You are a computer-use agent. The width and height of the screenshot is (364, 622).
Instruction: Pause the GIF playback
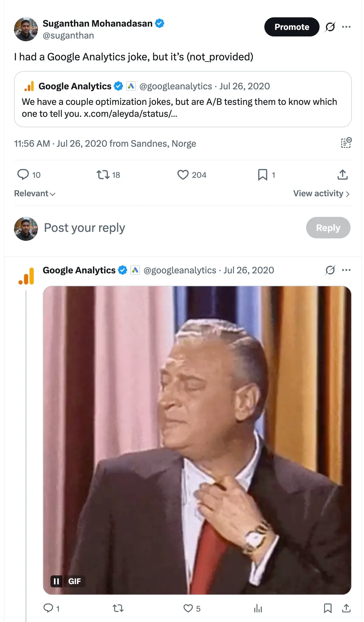click(x=56, y=581)
